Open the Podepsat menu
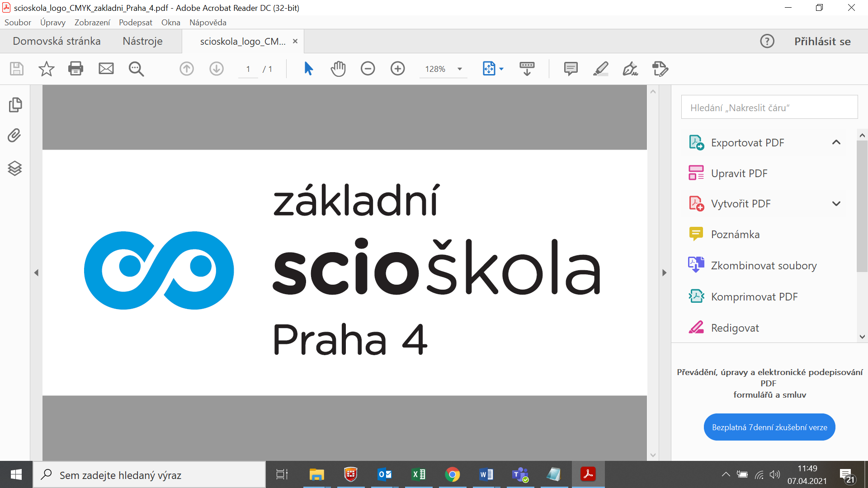Image resolution: width=868 pixels, height=488 pixels. click(x=136, y=22)
